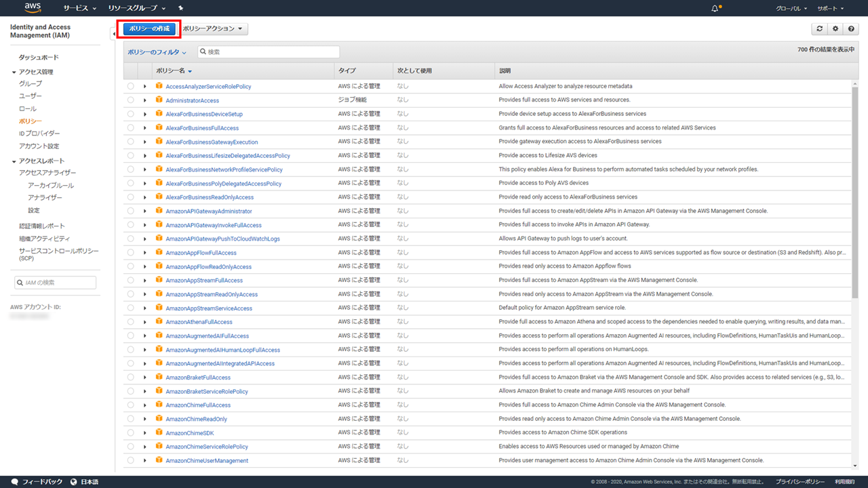Open the settings gear icon
The height and width of the screenshot is (488, 868).
[x=835, y=29]
